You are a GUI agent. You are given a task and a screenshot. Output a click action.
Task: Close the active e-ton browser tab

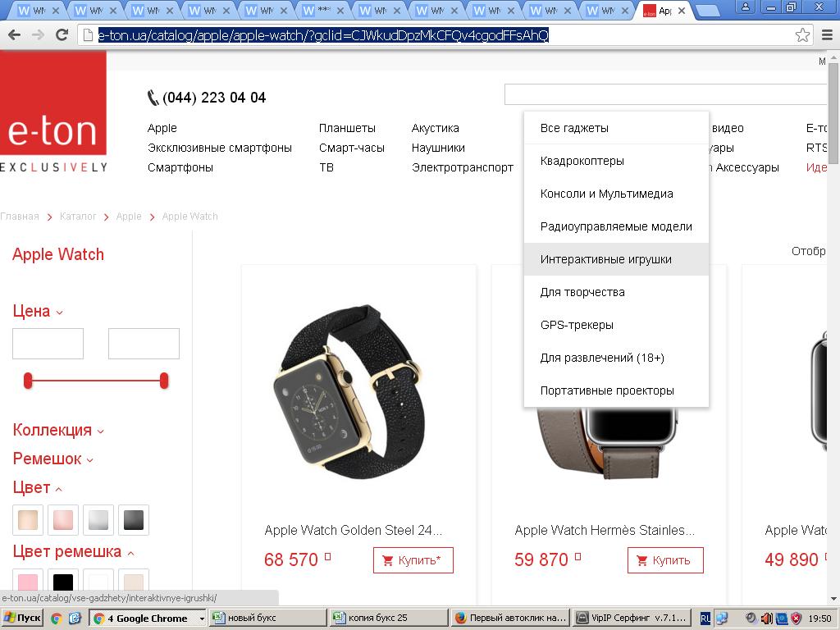tap(682, 11)
